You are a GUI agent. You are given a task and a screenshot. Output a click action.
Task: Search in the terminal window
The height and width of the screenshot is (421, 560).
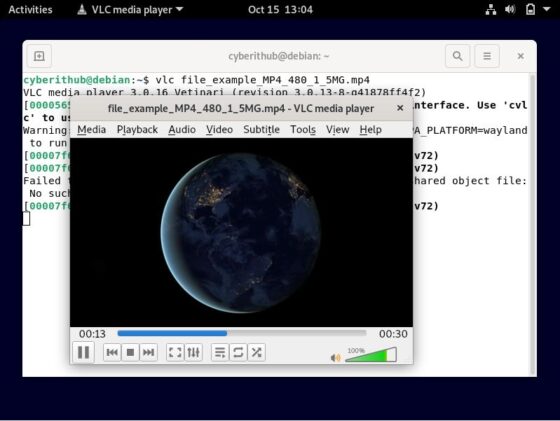click(458, 56)
